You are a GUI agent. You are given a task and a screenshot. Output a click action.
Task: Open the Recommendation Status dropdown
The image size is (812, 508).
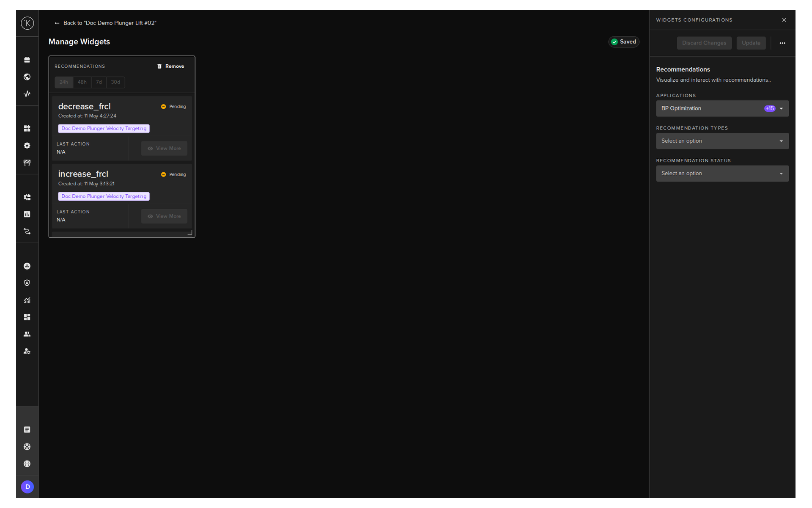click(722, 174)
